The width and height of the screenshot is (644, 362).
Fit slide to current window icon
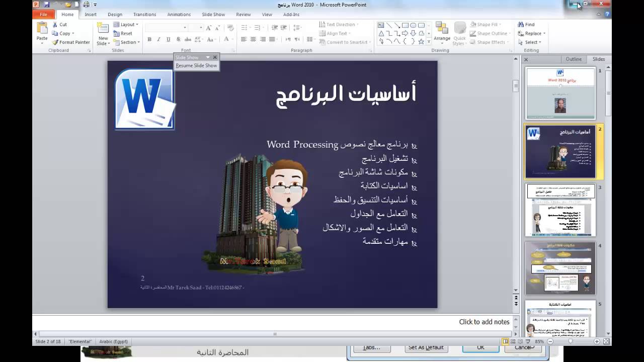(x=605, y=341)
